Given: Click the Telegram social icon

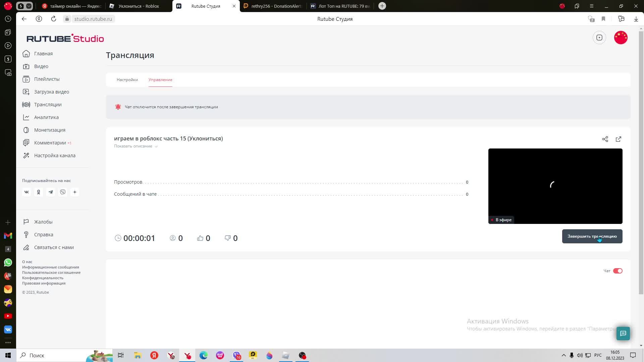Looking at the screenshot, I should pos(51,192).
